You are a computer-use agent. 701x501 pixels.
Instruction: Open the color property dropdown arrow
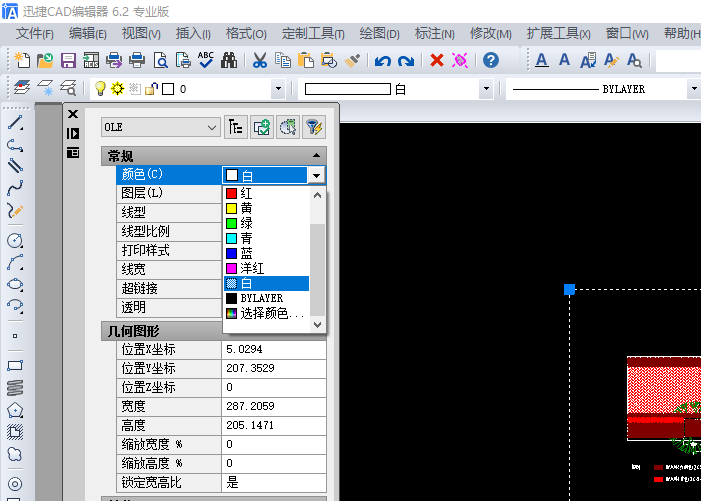tap(317, 175)
